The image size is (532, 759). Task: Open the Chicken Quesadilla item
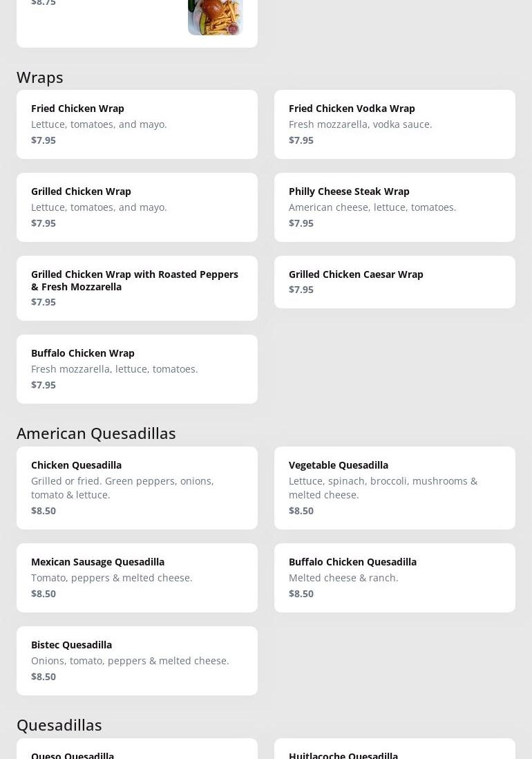pyautogui.click(x=137, y=488)
